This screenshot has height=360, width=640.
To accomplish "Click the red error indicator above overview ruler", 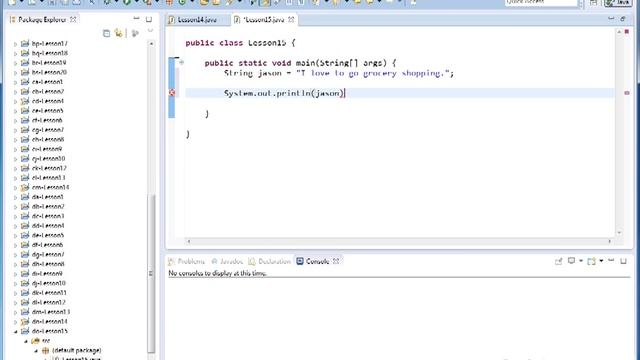I will [627, 31].
